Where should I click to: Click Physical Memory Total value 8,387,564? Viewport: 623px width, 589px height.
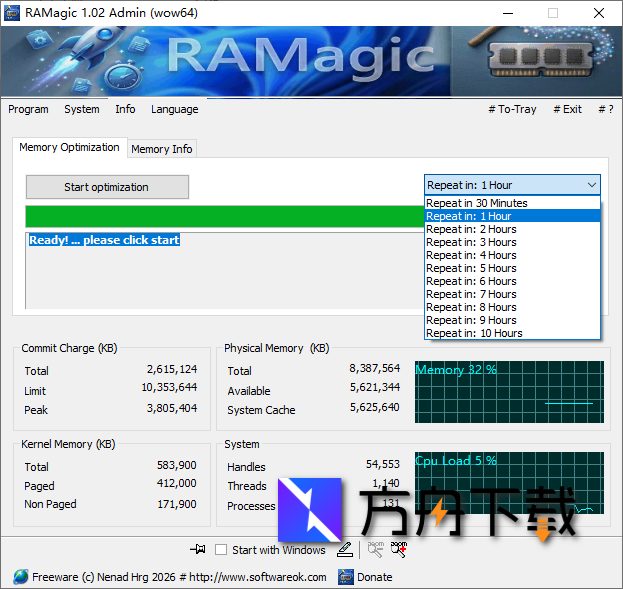click(375, 368)
